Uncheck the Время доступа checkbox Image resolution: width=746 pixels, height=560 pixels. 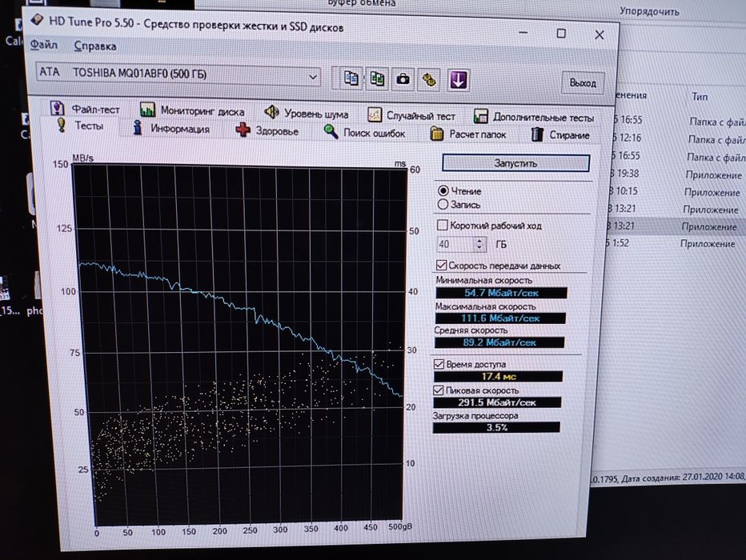tap(439, 365)
